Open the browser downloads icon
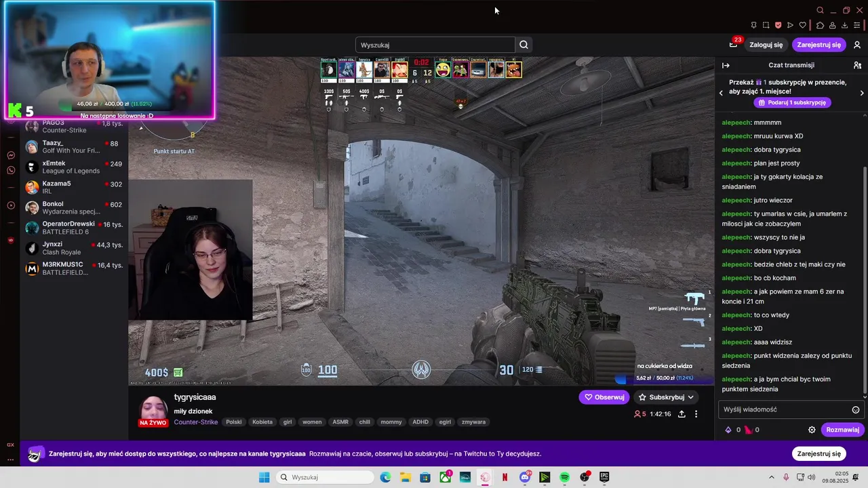This screenshot has width=868, height=488. tap(844, 25)
